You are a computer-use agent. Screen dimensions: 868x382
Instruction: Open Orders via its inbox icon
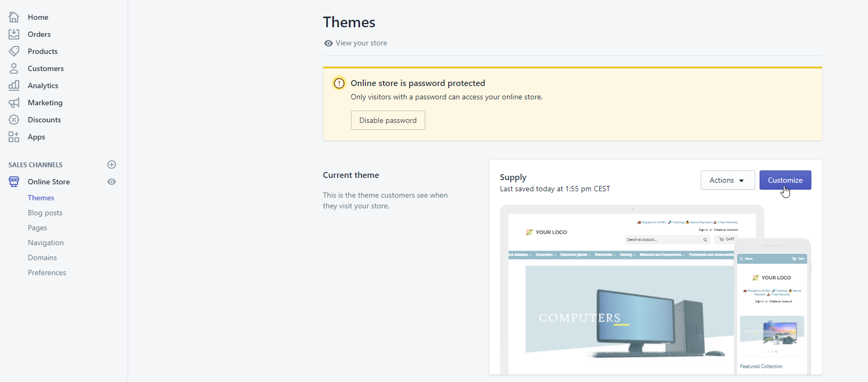[14, 34]
